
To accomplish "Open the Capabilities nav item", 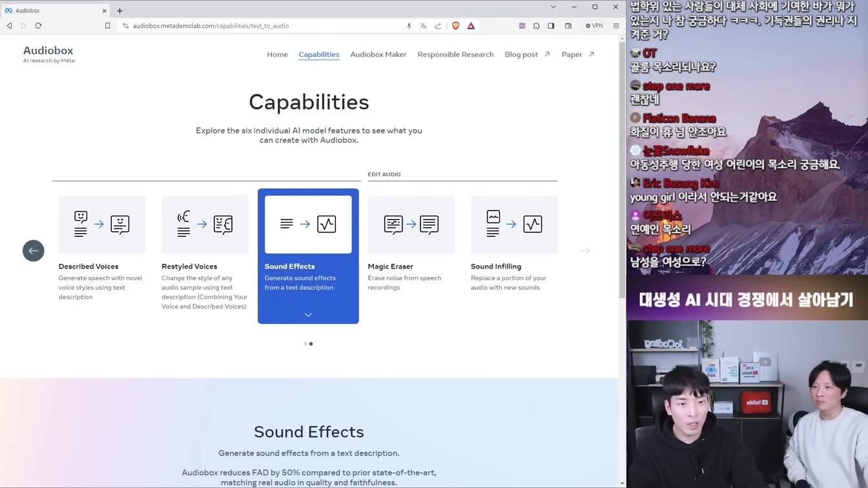I will tap(319, 54).
